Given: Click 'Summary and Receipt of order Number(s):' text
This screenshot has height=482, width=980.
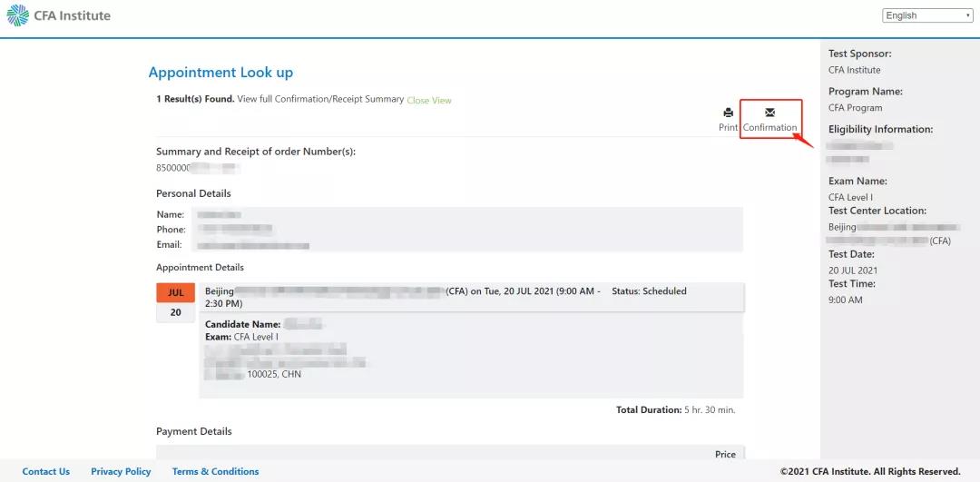Looking at the screenshot, I should (256, 152).
